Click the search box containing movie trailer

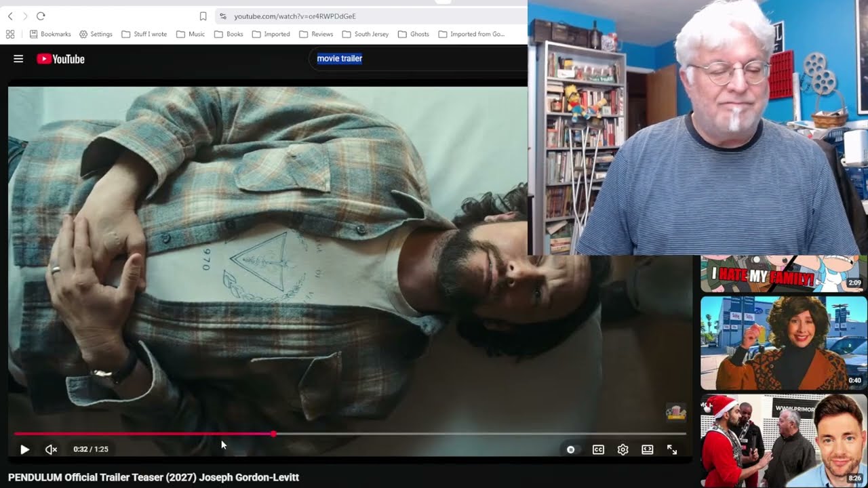(417, 58)
